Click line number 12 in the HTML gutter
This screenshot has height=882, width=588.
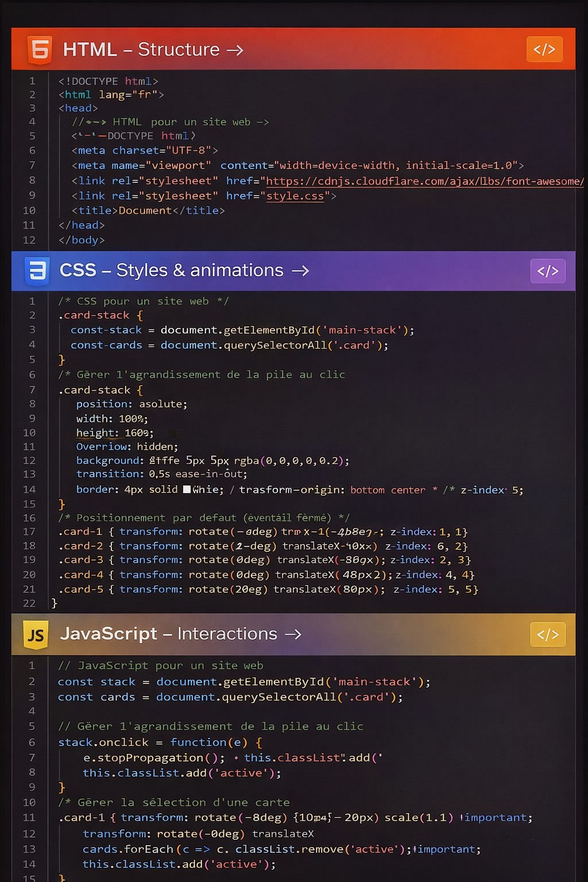pos(29,241)
